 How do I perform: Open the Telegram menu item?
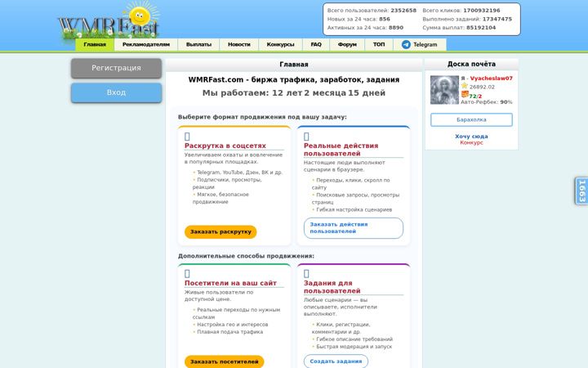(x=420, y=44)
